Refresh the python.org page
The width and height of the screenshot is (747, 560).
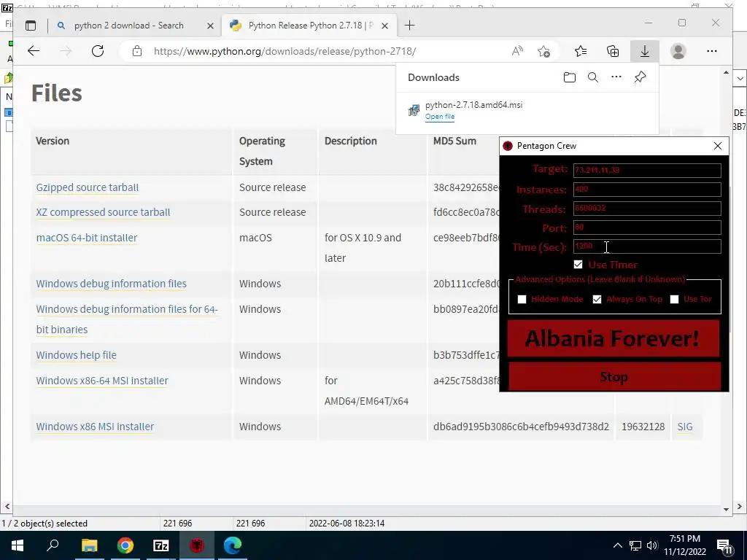pos(98,51)
